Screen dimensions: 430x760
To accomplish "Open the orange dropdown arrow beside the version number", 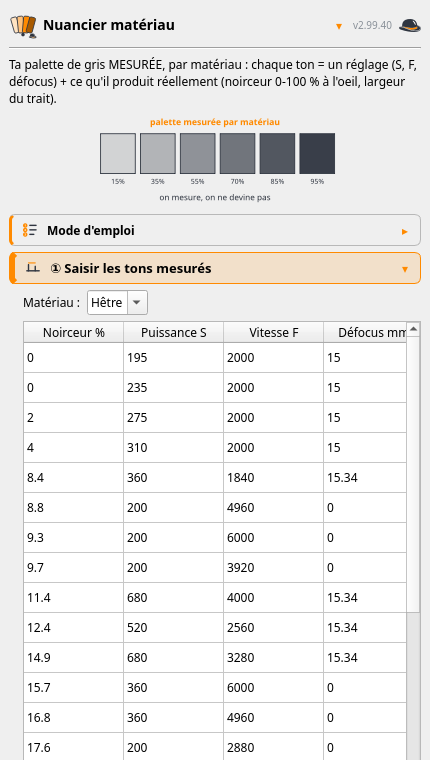I will click(339, 26).
